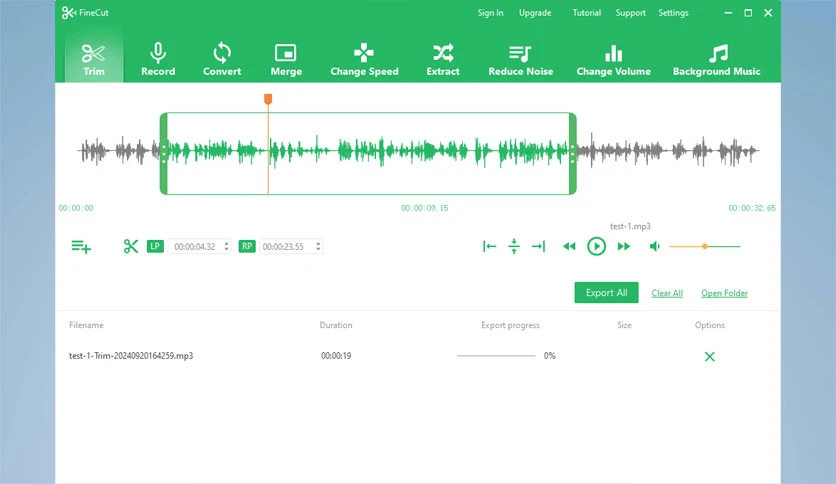The height and width of the screenshot is (484, 836).
Task: Click the orange playhead marker
Action: pyautogui.click(x=268, y=99)
